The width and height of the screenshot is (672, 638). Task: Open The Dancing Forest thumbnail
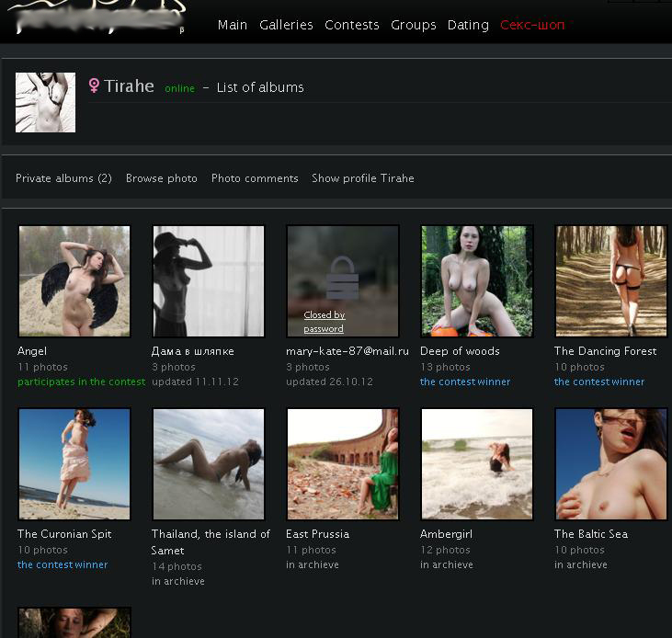click(611, 281)
